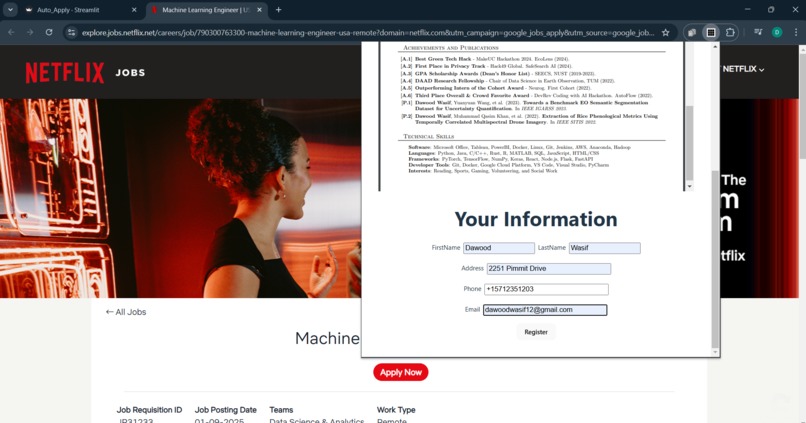The image size is (806, 423).
Task: Expand the NETFLIX dropdown in header
Action: [743, 69]
